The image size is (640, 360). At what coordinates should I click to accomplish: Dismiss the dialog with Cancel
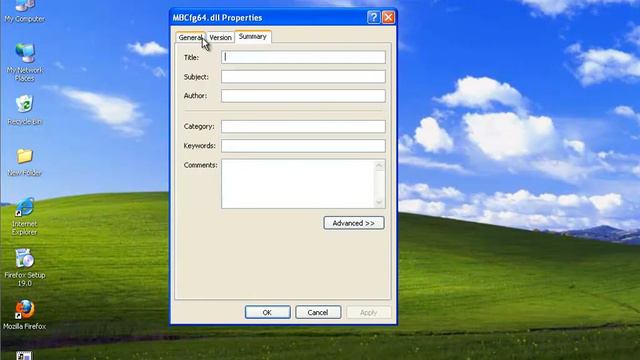(318, 312)
